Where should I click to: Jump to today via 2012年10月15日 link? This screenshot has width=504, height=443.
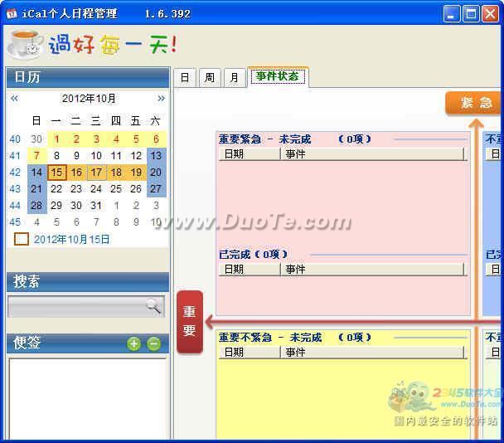tap(72, 239)
